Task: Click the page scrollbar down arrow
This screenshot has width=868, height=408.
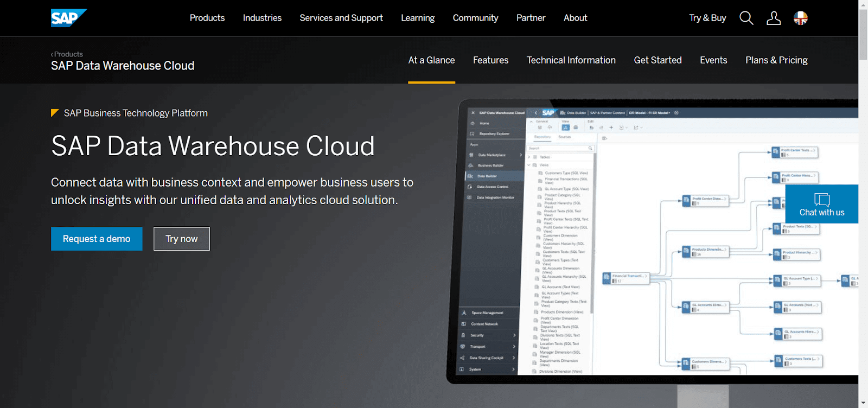Action: coord(863,403)
